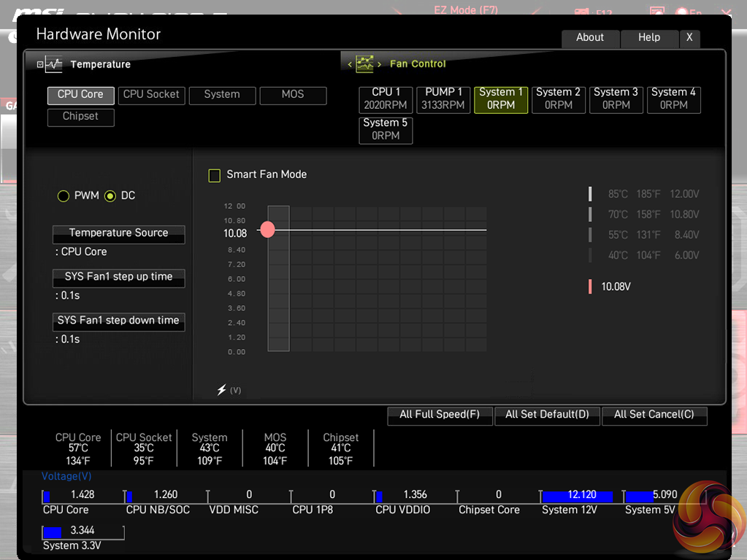The height and width of the screenshot is (560, 747).
Task: Switch to the CPU Socket temperature tab
Action: pyautogui.click(x=151, y=95)
